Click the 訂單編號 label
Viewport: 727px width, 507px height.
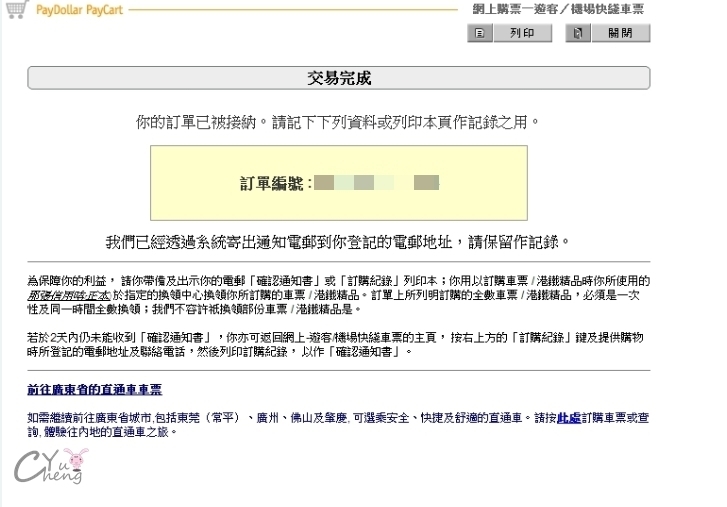(274, 183)
